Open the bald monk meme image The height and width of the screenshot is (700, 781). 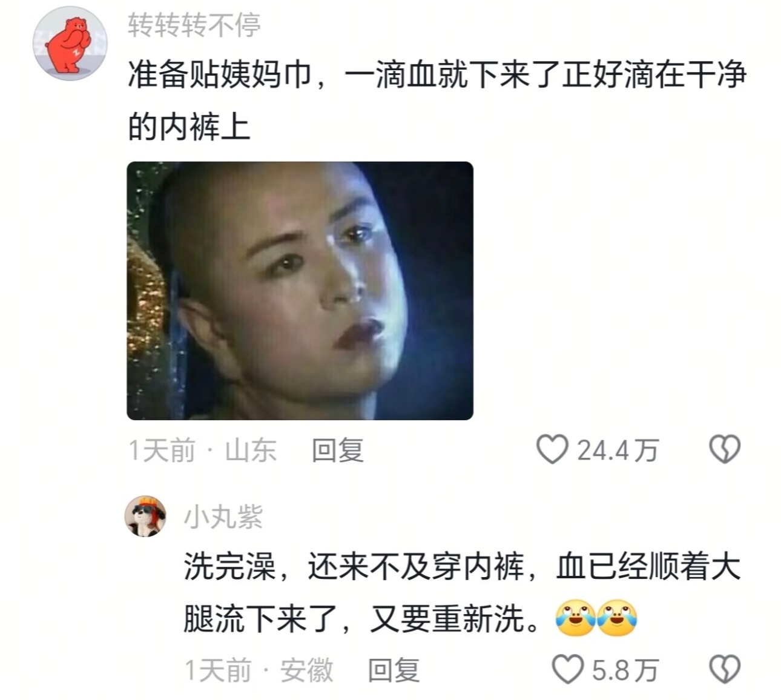click(300, 291)
